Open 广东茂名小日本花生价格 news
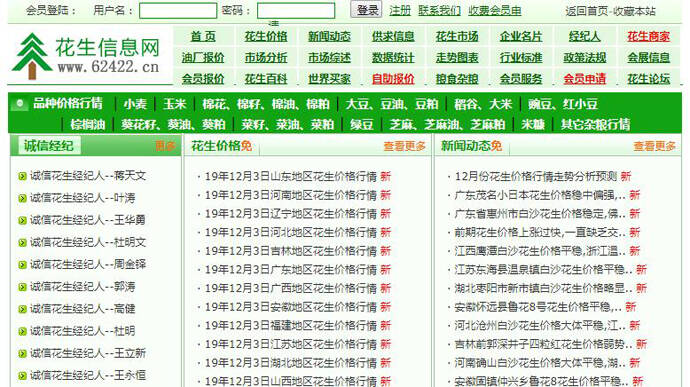This screenshot has width=690, height=387. [x=540, y=195]
